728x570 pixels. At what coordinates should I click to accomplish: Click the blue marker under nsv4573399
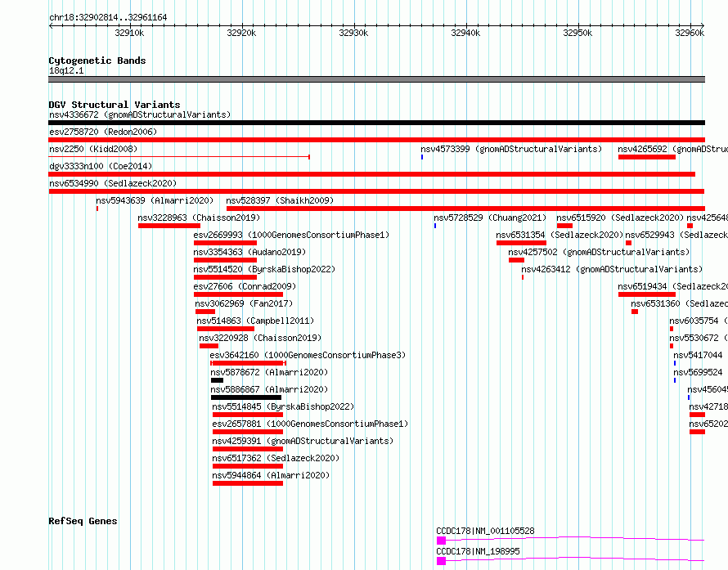(x=422, y=157)
